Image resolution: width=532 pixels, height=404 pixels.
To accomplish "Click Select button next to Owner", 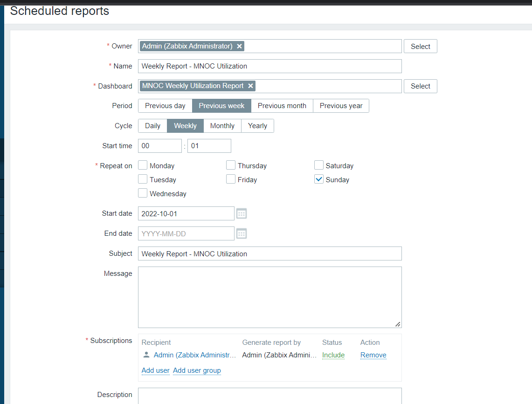I will 421,46.
